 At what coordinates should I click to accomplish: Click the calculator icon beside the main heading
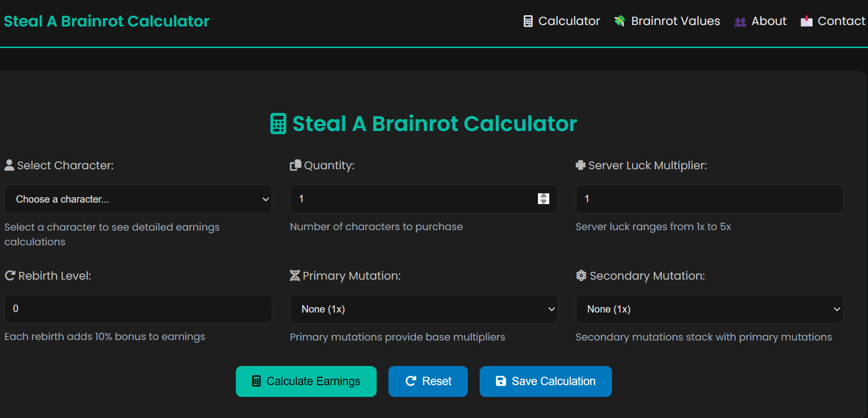[x=278, y=124]
